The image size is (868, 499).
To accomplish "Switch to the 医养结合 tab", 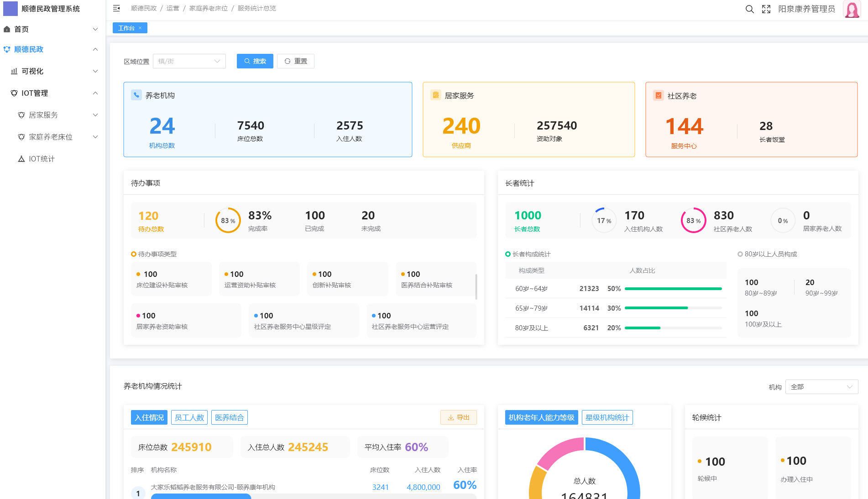I will click(x=230, y=417).
